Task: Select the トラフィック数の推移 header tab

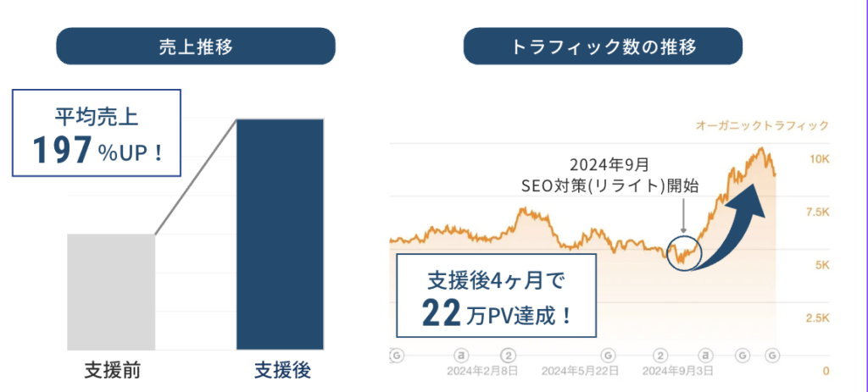Action: click(603, 47)
